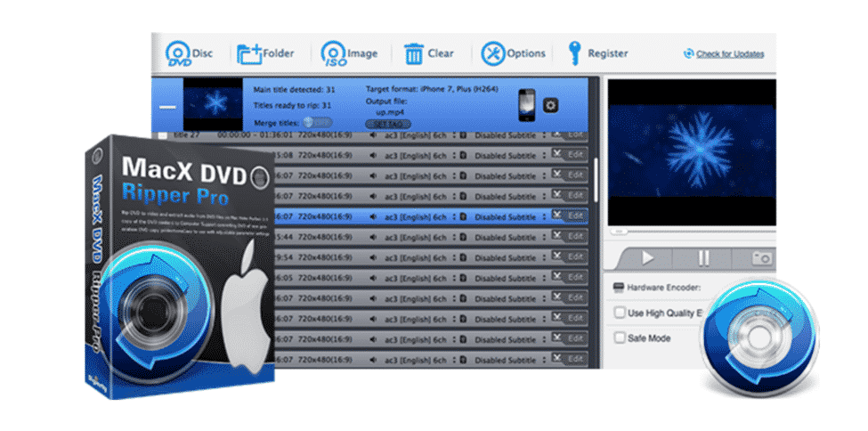Click the speaker icon in the row ending 9:54
This screenshot has height=431, width=868.
pos(374,258)
